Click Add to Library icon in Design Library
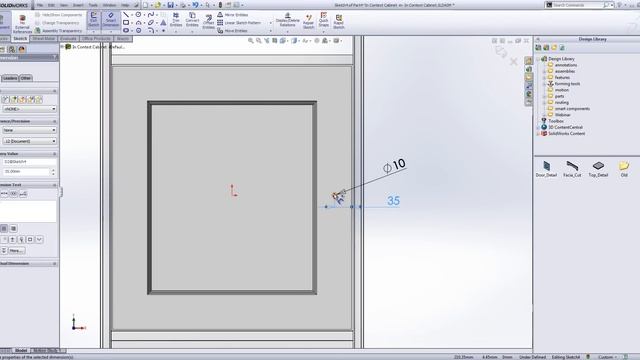Viewport: 640px width, 360px height. click(x=538, y=48)
